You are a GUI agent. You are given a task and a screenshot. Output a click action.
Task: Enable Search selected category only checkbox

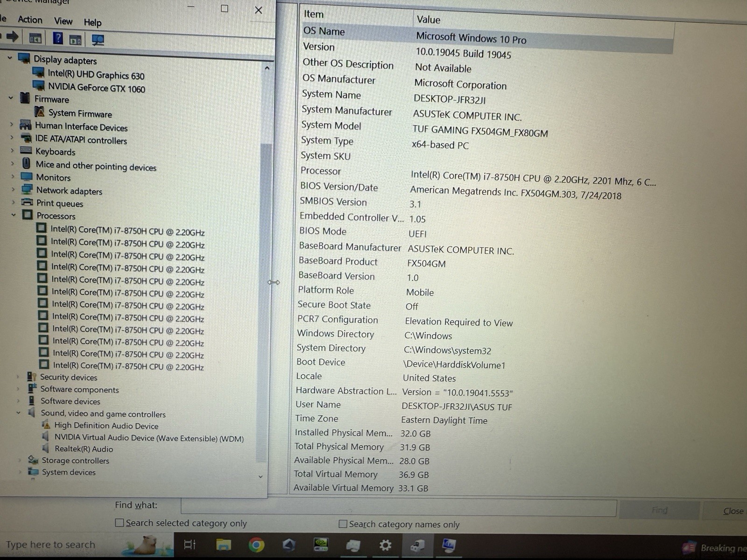tap(120, 523)
